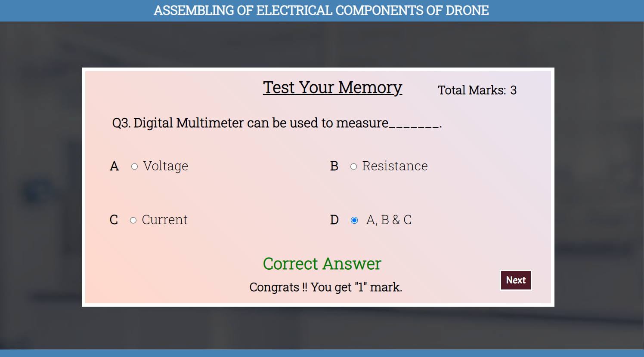Click the word 'Current' option text
644x357 pixels.
[164, 220]
